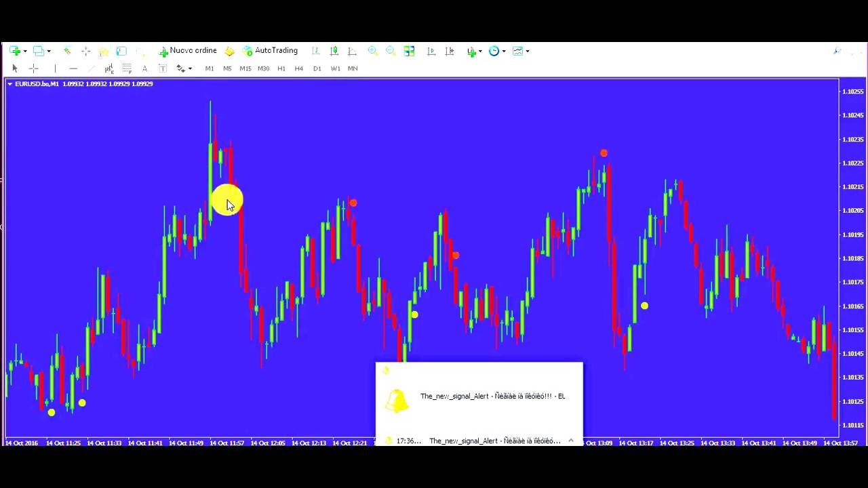This screenshot has height=488, width=868.
Task: Select the Text Label tool
Action: tap(163, 68)
